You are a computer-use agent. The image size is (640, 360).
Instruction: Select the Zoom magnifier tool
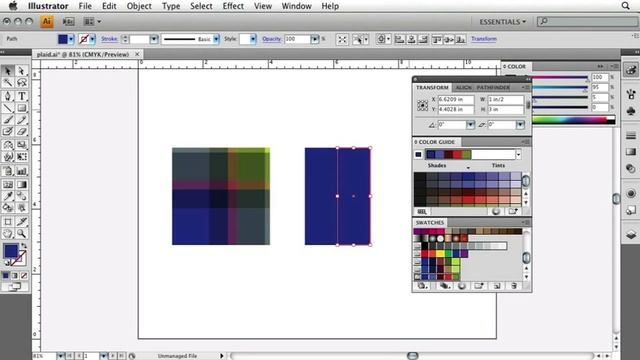(x=22, y=233)
